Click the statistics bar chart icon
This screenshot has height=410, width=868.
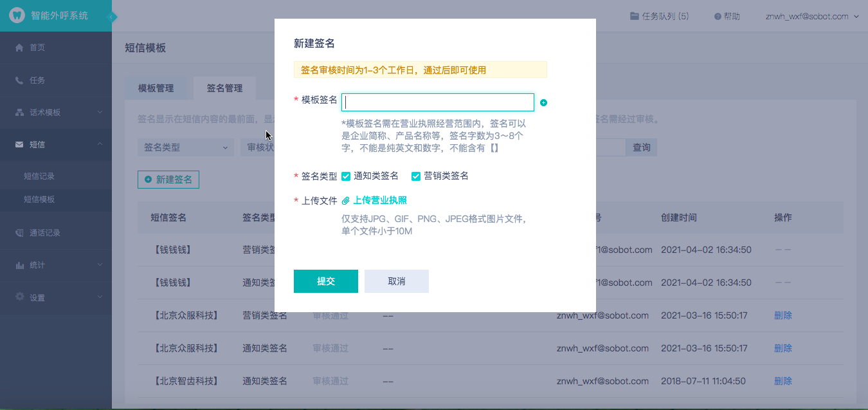pos(19,265)
